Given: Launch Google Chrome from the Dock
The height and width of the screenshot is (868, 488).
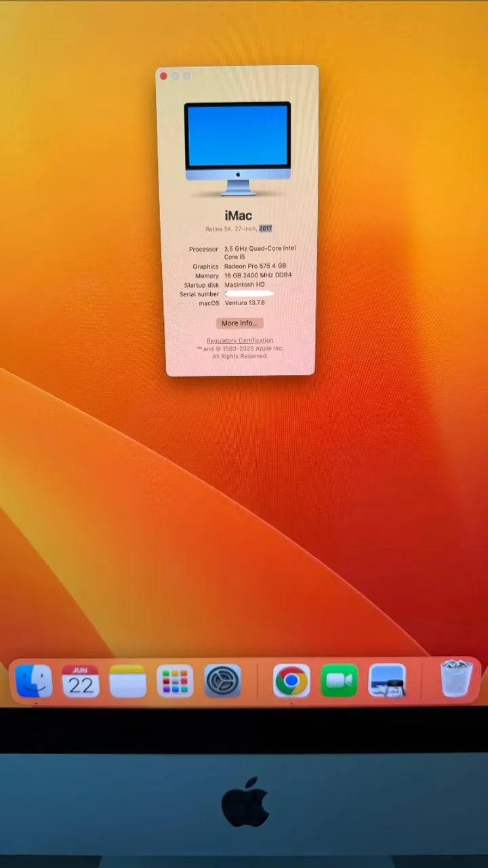Looking at the screenshot, I should click(x=291, y=681).
